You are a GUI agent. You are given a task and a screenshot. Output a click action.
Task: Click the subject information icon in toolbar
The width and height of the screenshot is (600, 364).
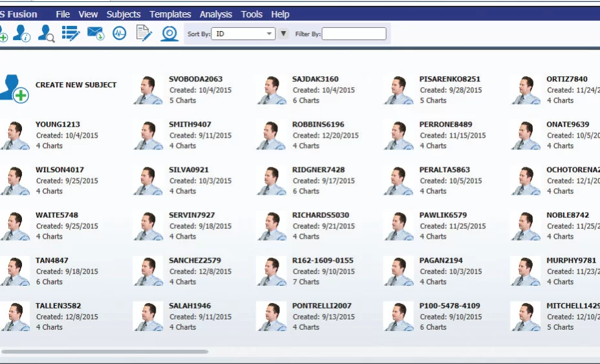click(21, 34)
